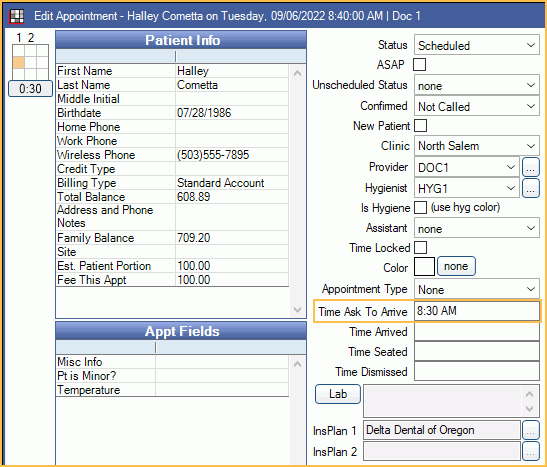Screen dimensions: 547x467
Task: Click Appt Fields scrollbar up arrow
Action: tap(298, 364)
